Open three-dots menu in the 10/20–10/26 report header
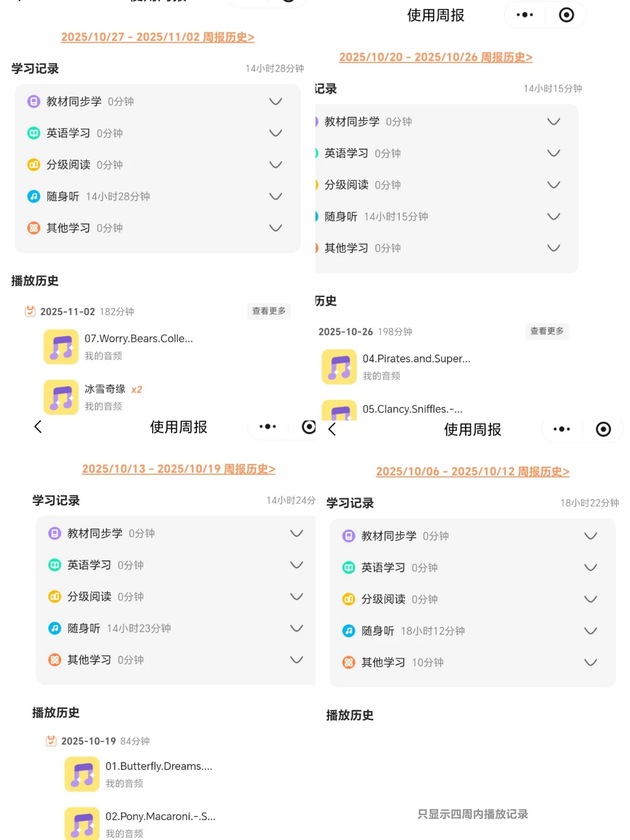Screen dimensions: 630x840 524,15
